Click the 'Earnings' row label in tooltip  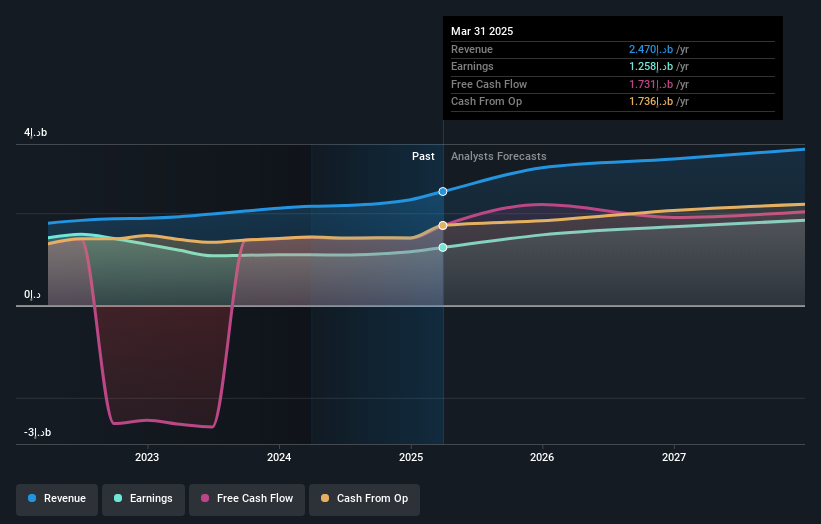click(x=472, y=66)
